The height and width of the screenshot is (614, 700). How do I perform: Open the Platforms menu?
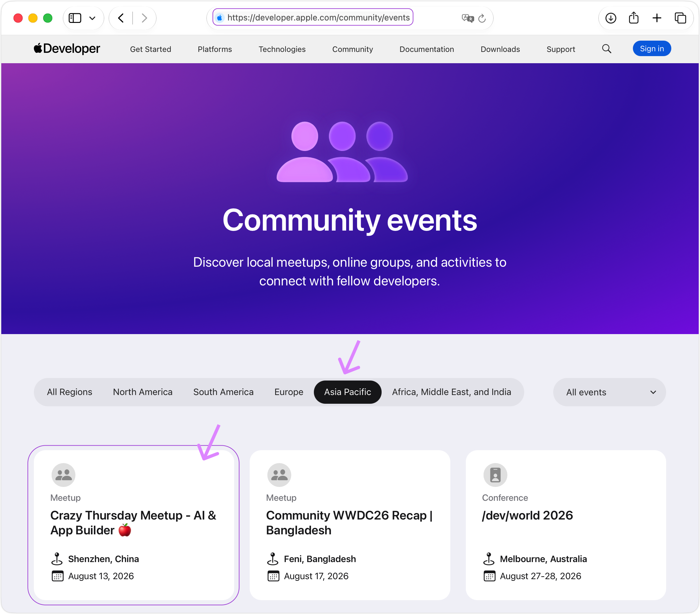(x=215, y=49)
